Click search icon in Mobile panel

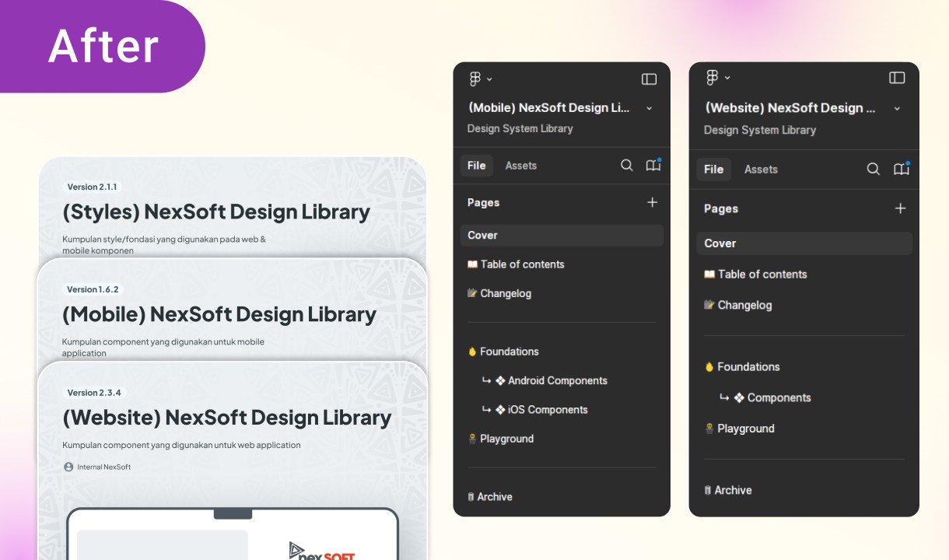click(x=626, y=165)
